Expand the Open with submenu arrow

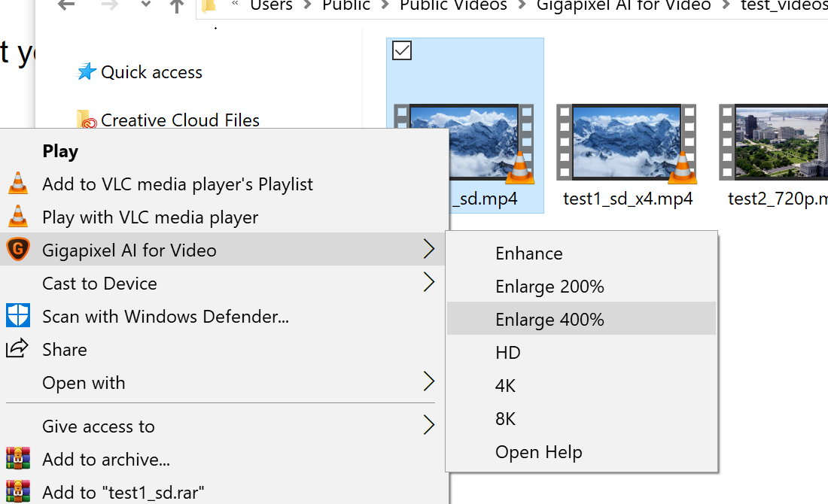[429, 381]
